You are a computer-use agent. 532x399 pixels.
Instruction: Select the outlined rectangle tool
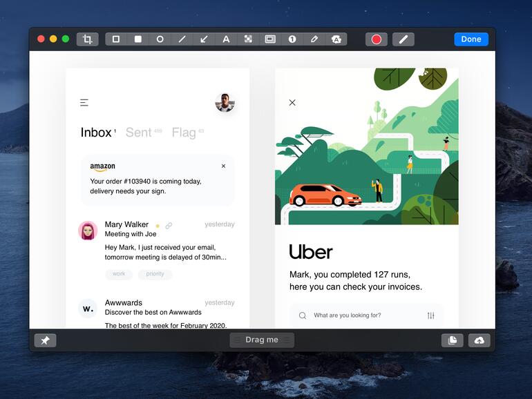click(116, 39)
